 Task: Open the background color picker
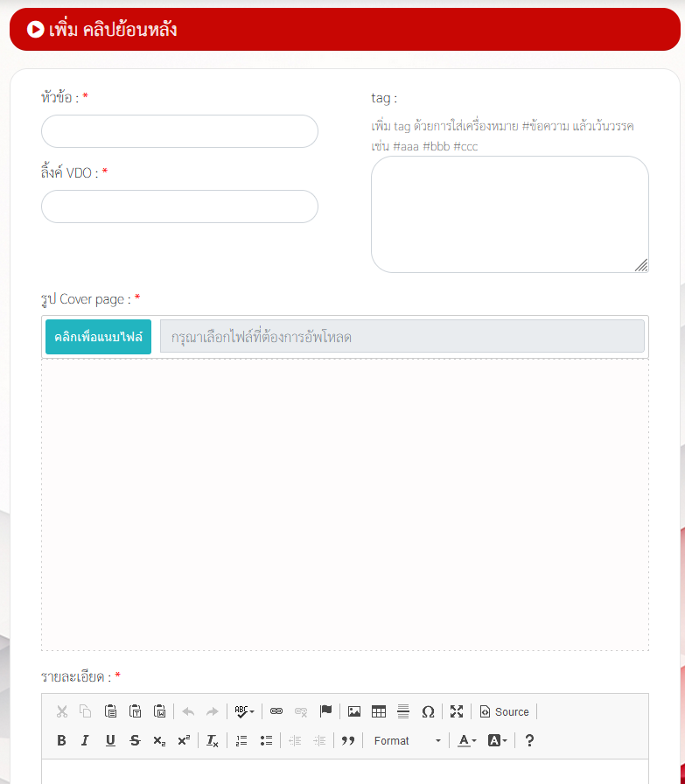497,740
